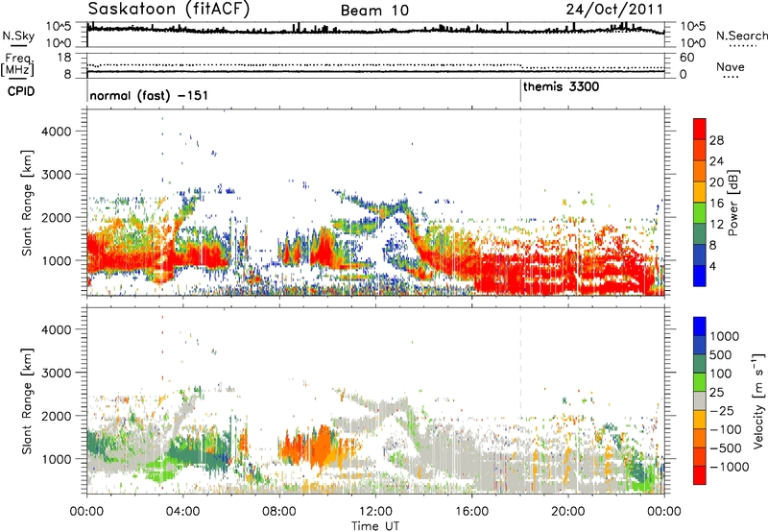Click the 20:00 time axis tick label
768x532 pixels.
(x=567, y=512)
